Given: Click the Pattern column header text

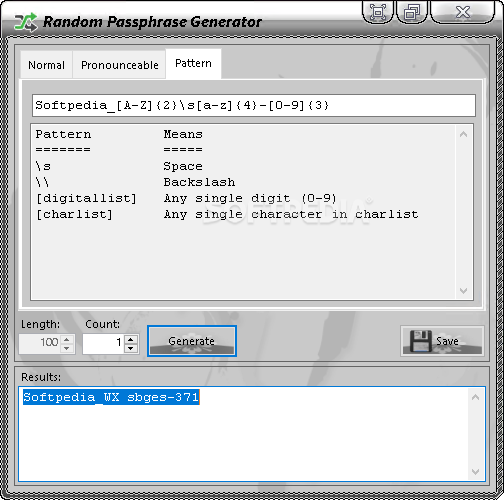Looking at the screenshot, I should [x=63, y=134].
